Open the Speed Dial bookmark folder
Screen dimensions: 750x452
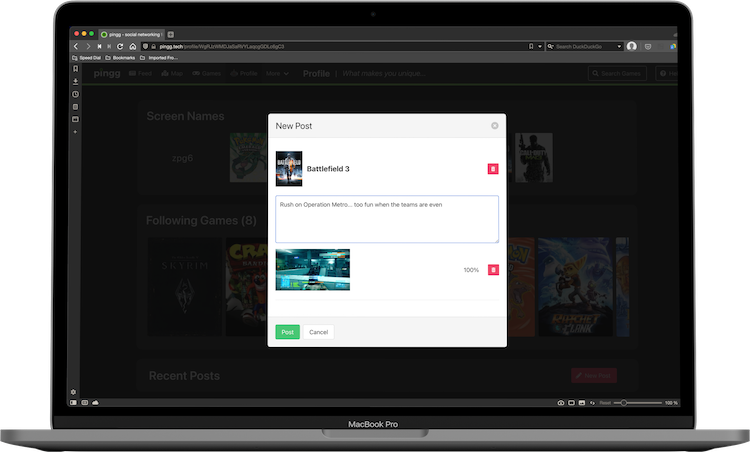click(87, 58)
